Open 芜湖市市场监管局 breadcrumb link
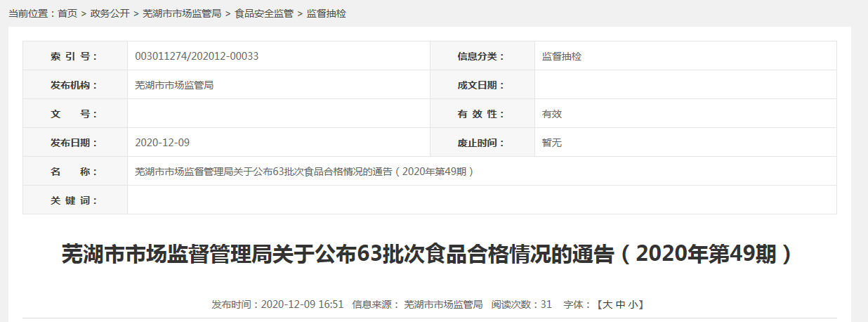 [182, 13]
